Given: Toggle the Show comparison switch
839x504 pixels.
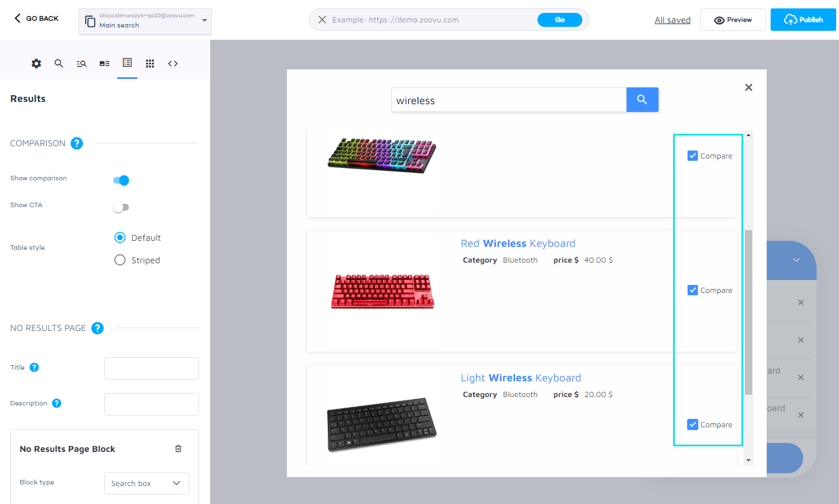Looking at the screenshot, I should (121, 180).
